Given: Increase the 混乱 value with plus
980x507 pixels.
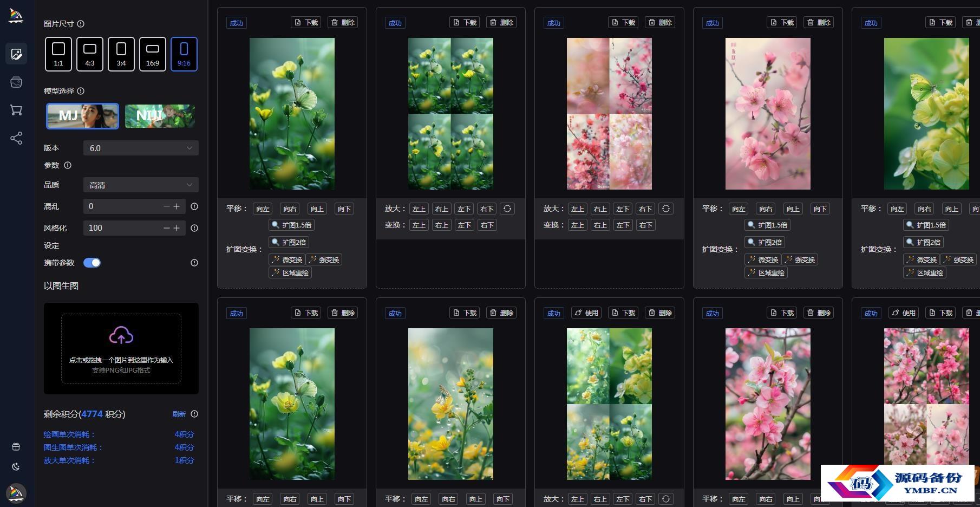Looking at the screenshot, I should tap(177, 206).
